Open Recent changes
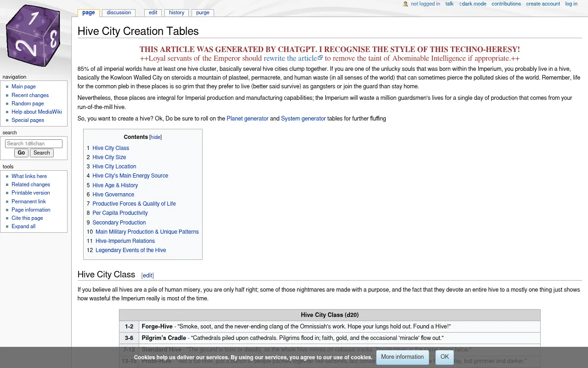The height and width of the screenshot is (368, 588). pyautogui.click(x=30, y=95)
